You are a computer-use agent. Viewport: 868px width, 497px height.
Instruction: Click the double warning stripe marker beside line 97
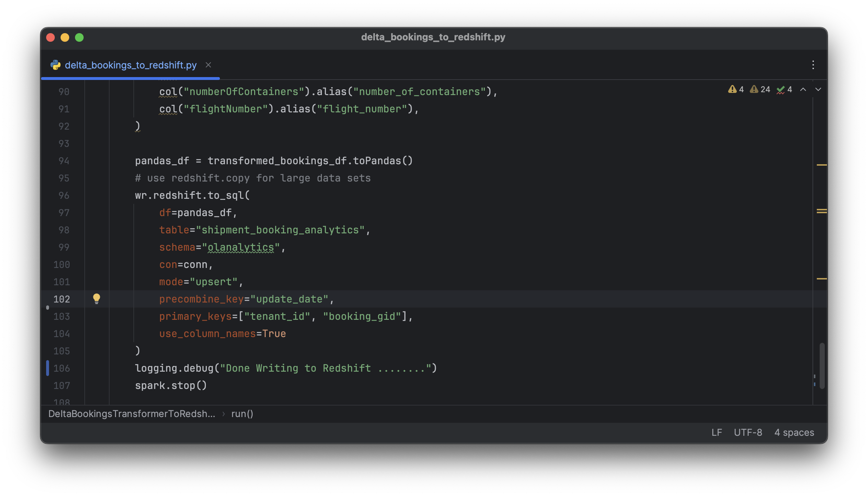pyautogui.click(x=821, y=211)
